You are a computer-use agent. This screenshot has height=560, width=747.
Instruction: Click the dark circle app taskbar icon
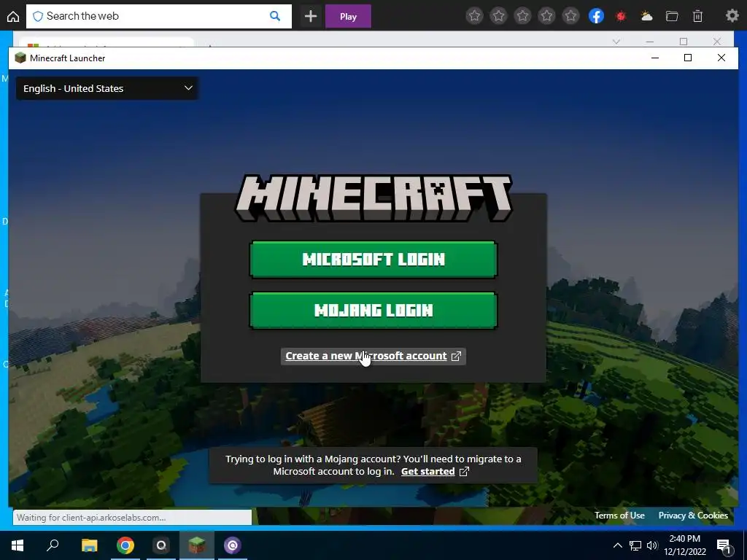tap(161, 545)
